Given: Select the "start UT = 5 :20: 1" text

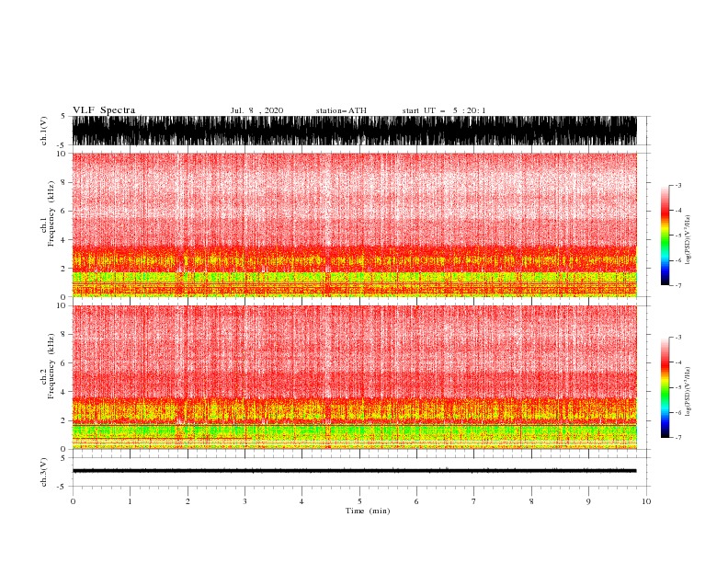Looking at the screenshot, I should point(444,110).
